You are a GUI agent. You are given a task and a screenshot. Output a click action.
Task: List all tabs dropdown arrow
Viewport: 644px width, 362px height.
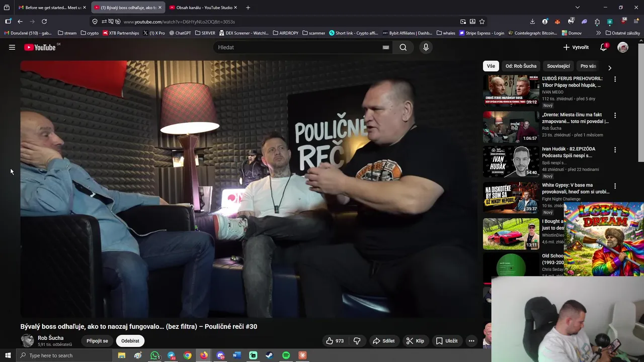tap(577, 8)
